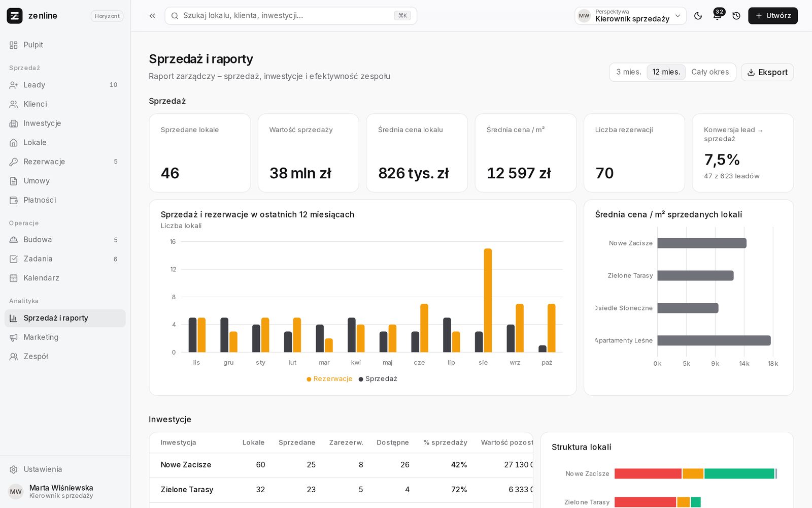Open Marketing in the sidebar

pos(65,337)
